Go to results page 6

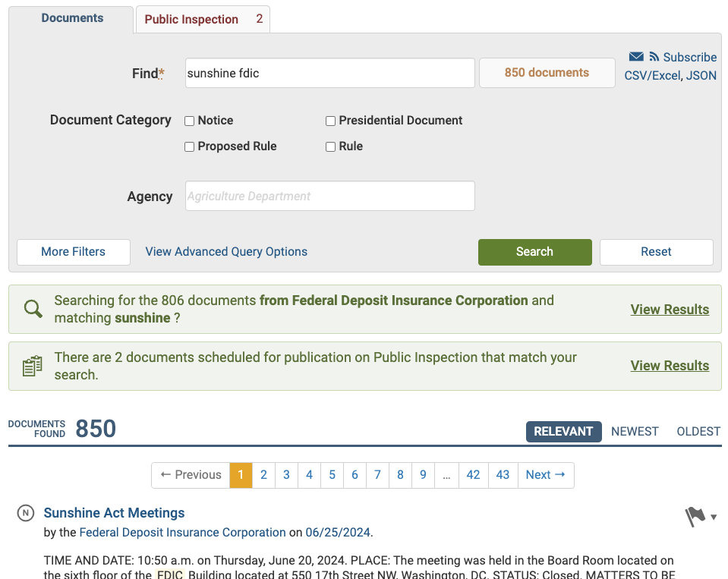point(355,475)
